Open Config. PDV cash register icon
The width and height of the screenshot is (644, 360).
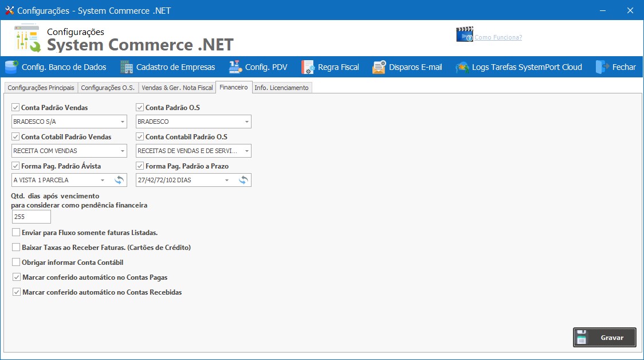point(235,67)
